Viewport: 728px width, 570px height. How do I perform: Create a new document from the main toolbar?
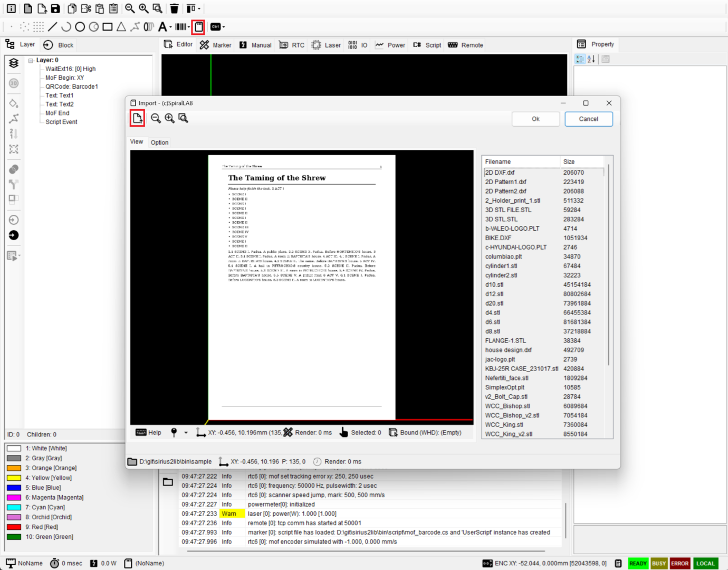[28, 8]
